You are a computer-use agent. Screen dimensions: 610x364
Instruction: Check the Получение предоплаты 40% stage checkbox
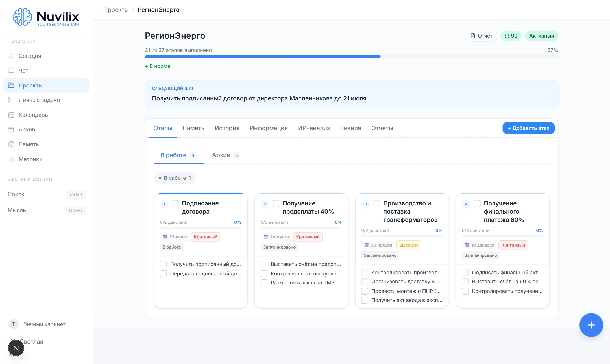click(x=276, y=203)
